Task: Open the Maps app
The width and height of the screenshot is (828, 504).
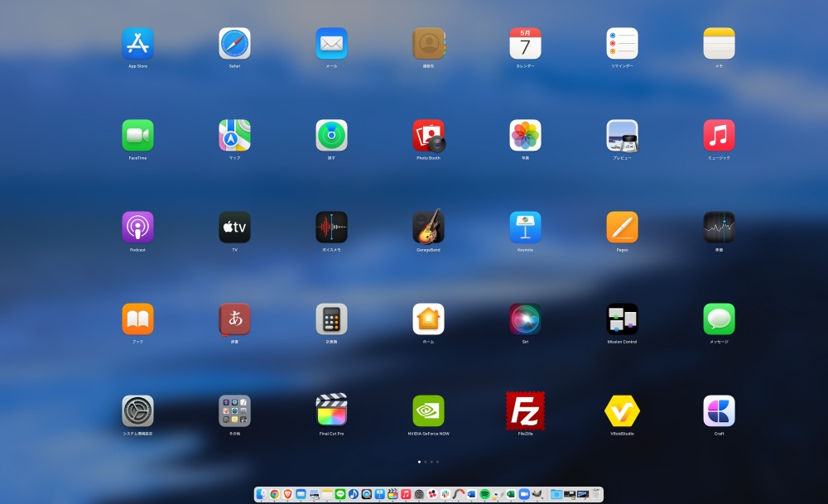Action: [x=234, y=135]
